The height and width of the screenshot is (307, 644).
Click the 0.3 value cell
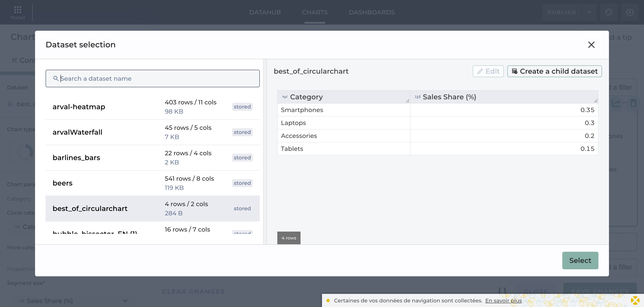(504, 123)
